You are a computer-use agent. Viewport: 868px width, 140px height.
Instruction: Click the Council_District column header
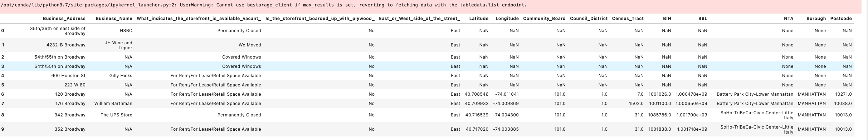click(x=589, y=19)
